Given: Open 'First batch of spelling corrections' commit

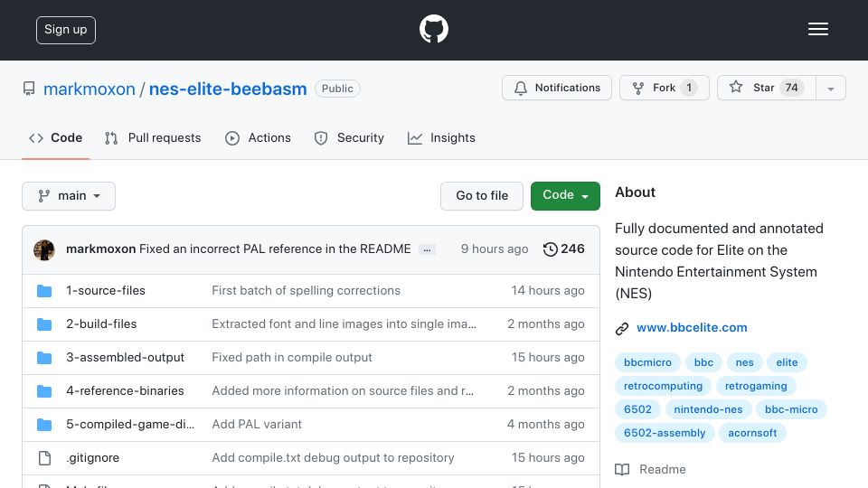Looking at the screenshot, I should click(307, 290).
